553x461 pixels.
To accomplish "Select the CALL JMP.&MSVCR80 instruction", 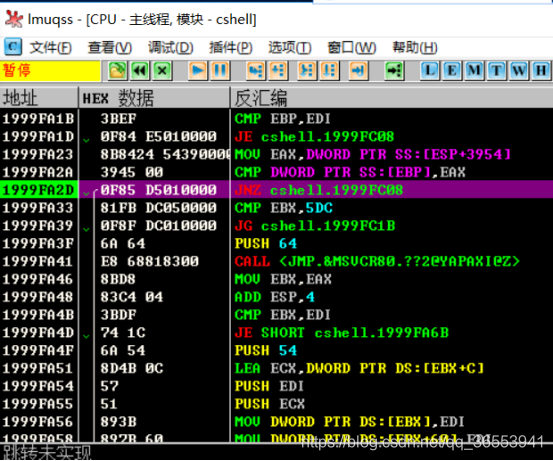I will (377, 261).
